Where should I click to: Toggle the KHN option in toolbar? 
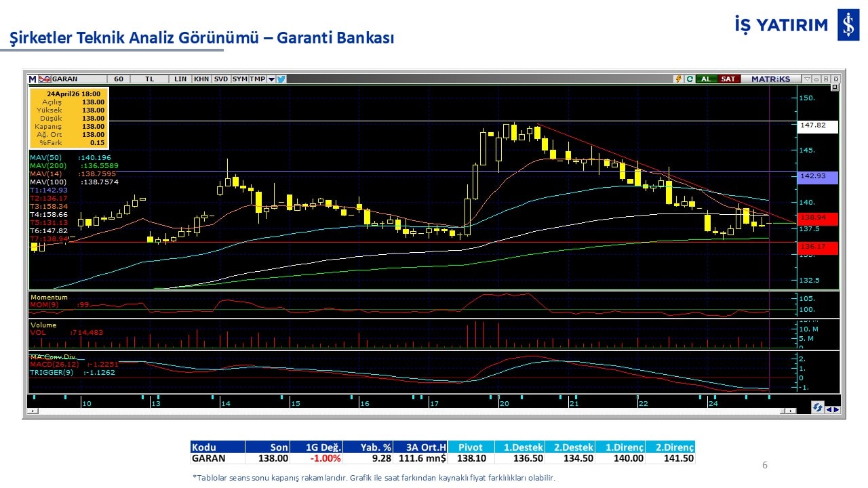tap(201, 79)
